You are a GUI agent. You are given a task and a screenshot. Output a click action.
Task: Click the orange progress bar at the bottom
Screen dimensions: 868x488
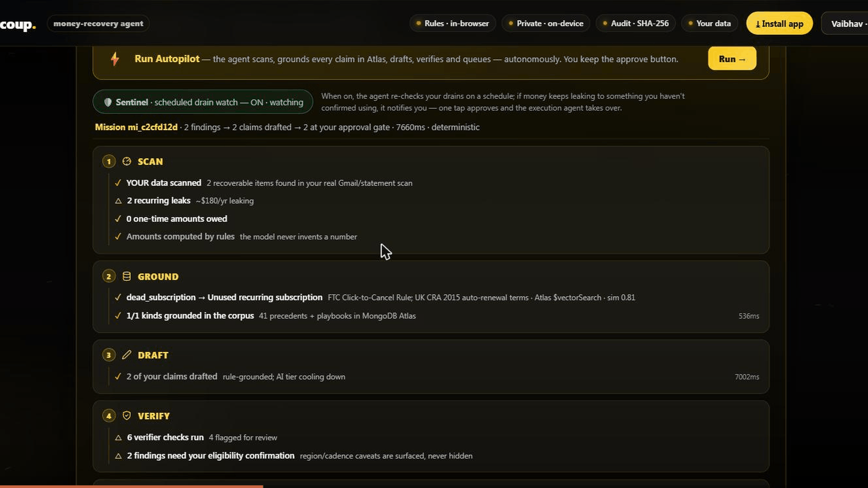tap(131, 486)
